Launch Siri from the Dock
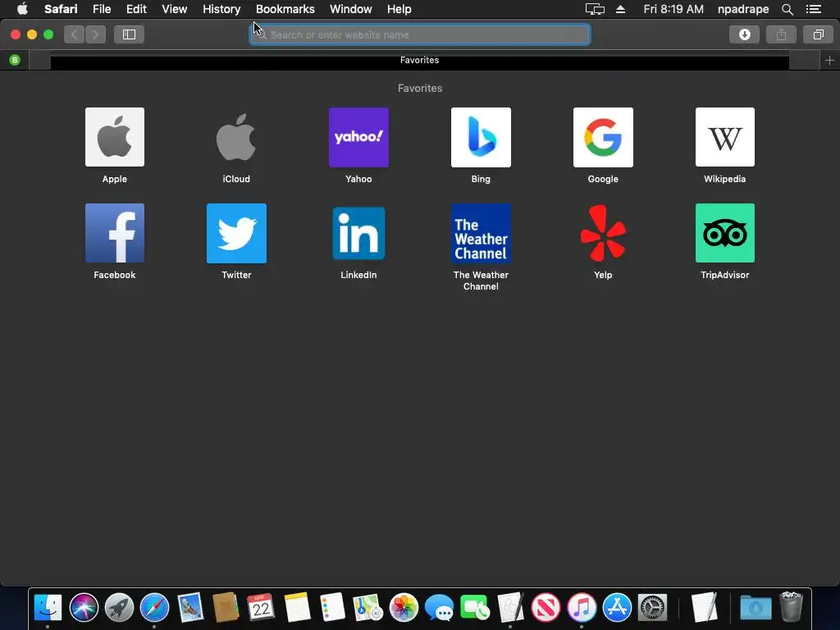Viewport: 840px width, 630px height. click(84, 608)
